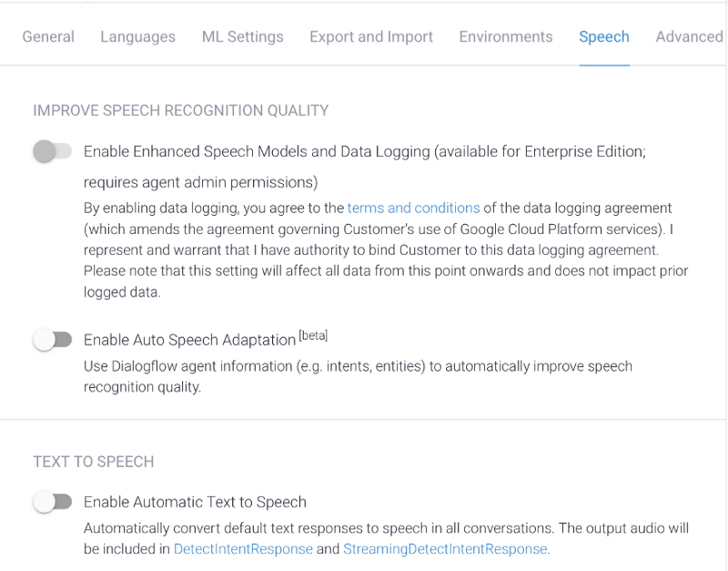Click the Enable Automatic Text to Speech label

pos(195,502)
